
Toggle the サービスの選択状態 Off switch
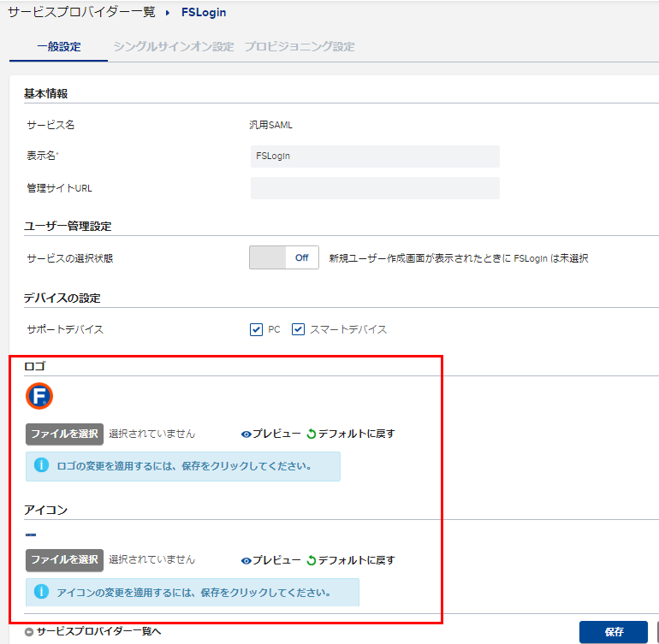click(284, 257)
